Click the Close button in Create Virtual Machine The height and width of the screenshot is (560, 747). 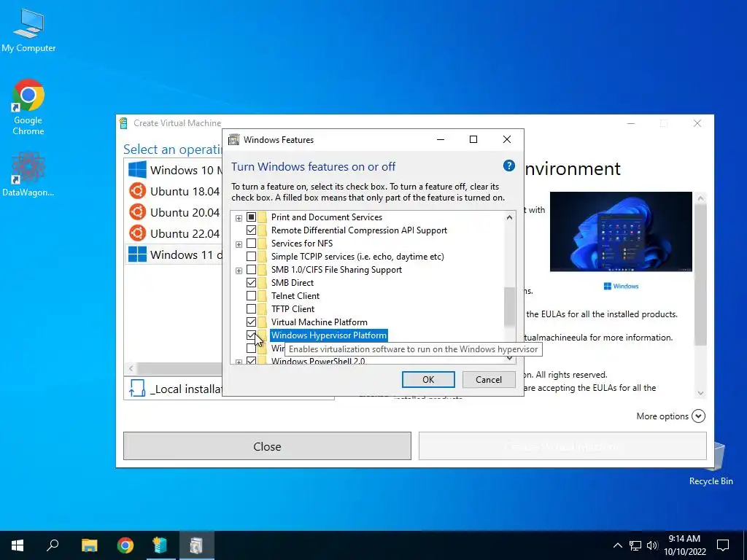[x=267, y=446]
